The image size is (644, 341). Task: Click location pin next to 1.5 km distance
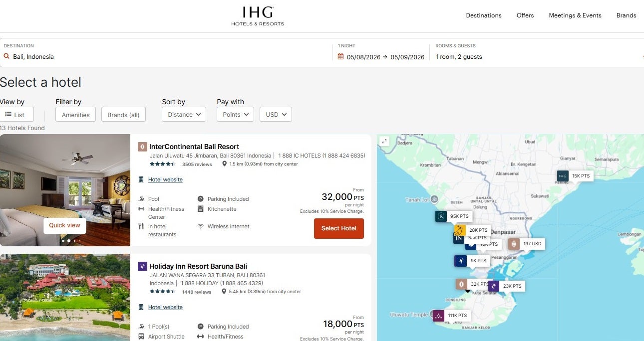[224, 164]
